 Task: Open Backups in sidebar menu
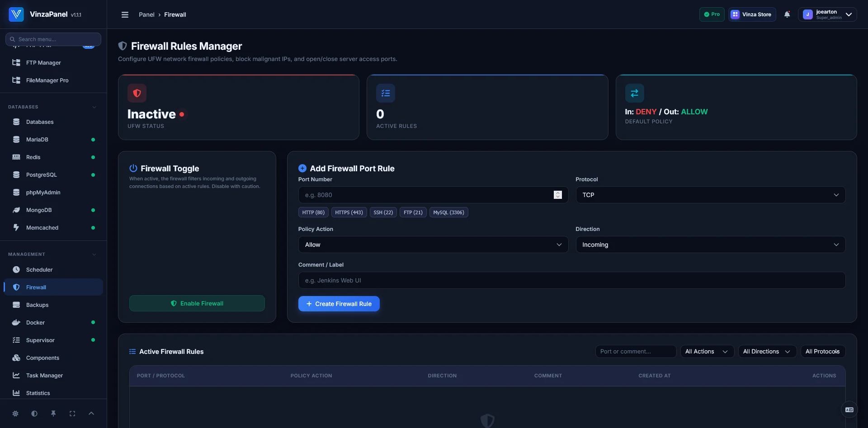(x=53, y=305)
